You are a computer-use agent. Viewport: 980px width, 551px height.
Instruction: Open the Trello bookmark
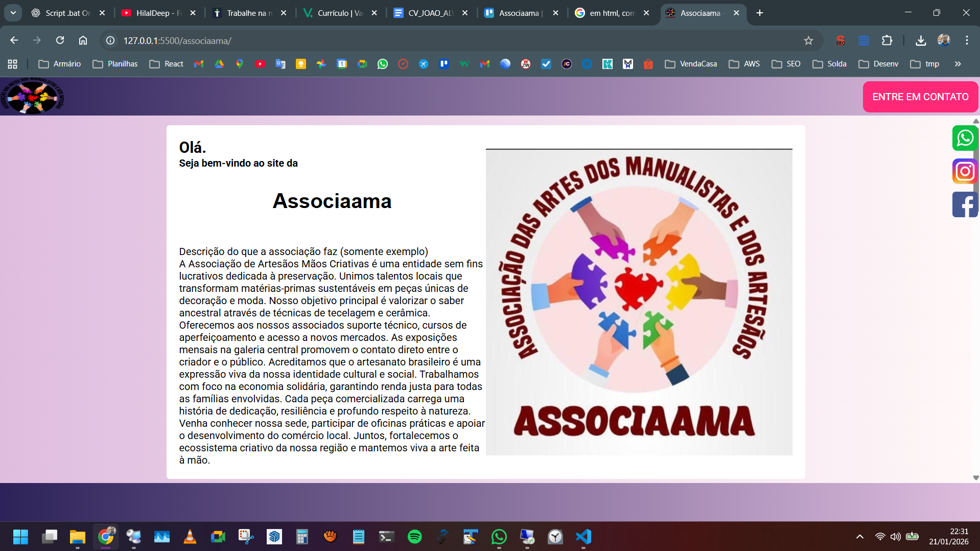coord(444,63)
